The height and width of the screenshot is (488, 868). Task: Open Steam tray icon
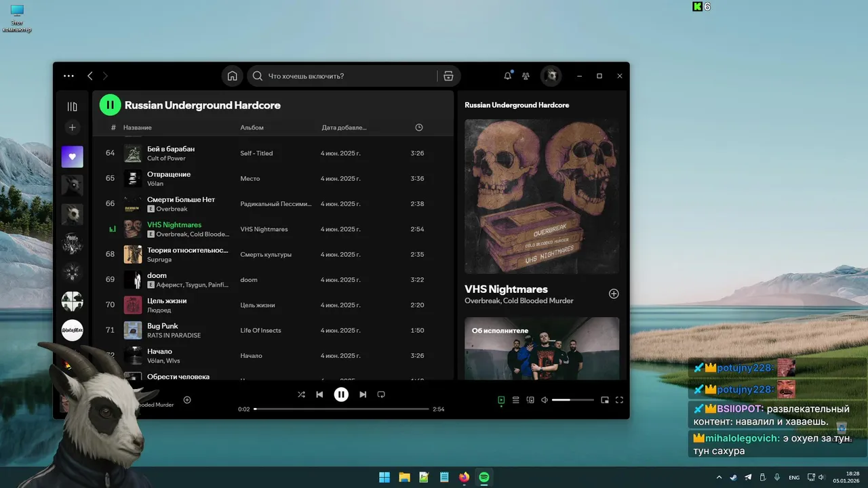click(733, 477)
